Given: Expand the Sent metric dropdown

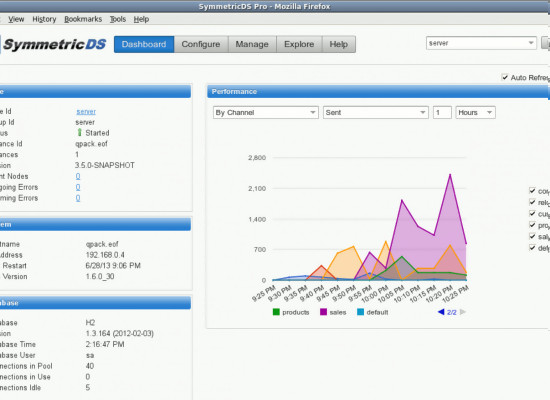Looking at the screenshot, I should tap(376, 113).
